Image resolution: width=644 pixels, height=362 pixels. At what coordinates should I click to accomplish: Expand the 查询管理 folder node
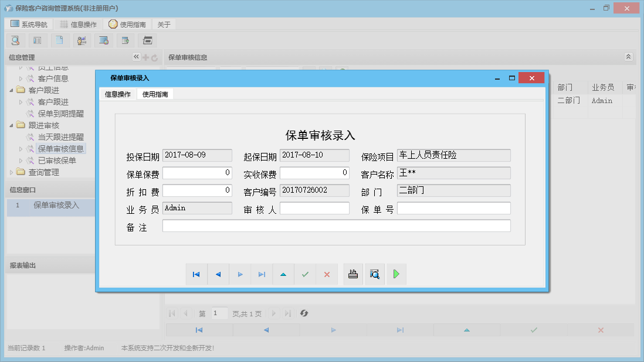(12, 172)
